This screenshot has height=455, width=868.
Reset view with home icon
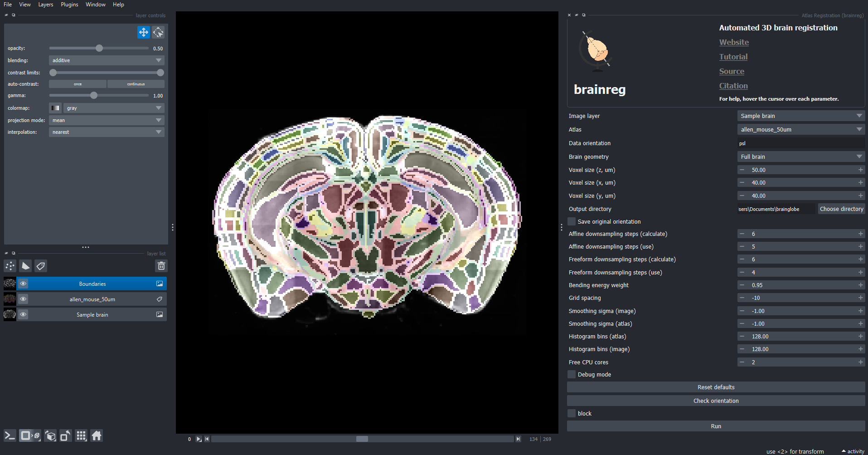tap(97, 436)
